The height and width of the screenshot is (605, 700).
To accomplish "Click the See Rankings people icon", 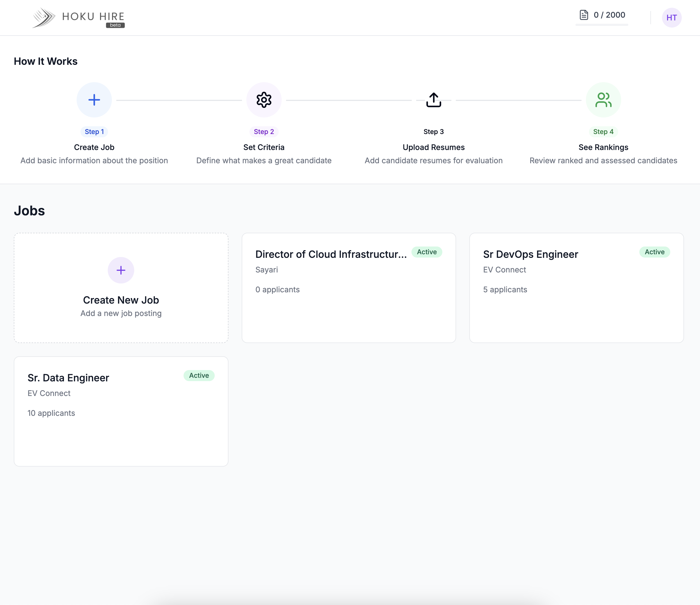I will (603, 100).
